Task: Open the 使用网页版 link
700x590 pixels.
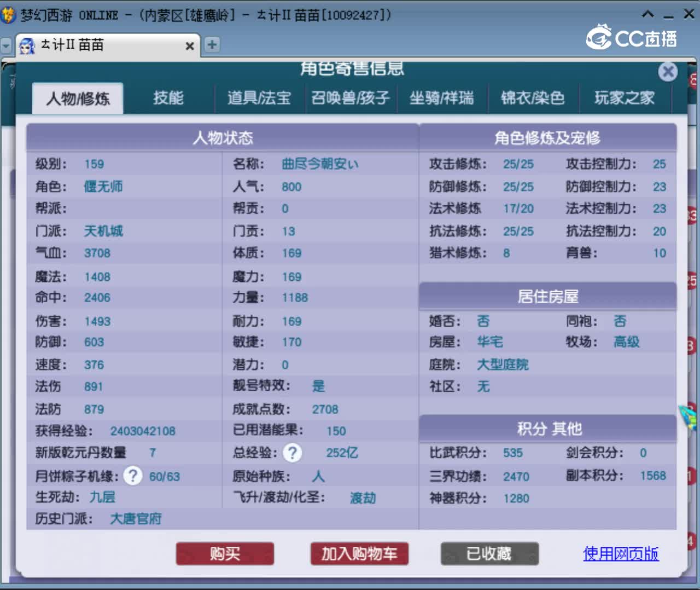Action: [x=621, y=554]
